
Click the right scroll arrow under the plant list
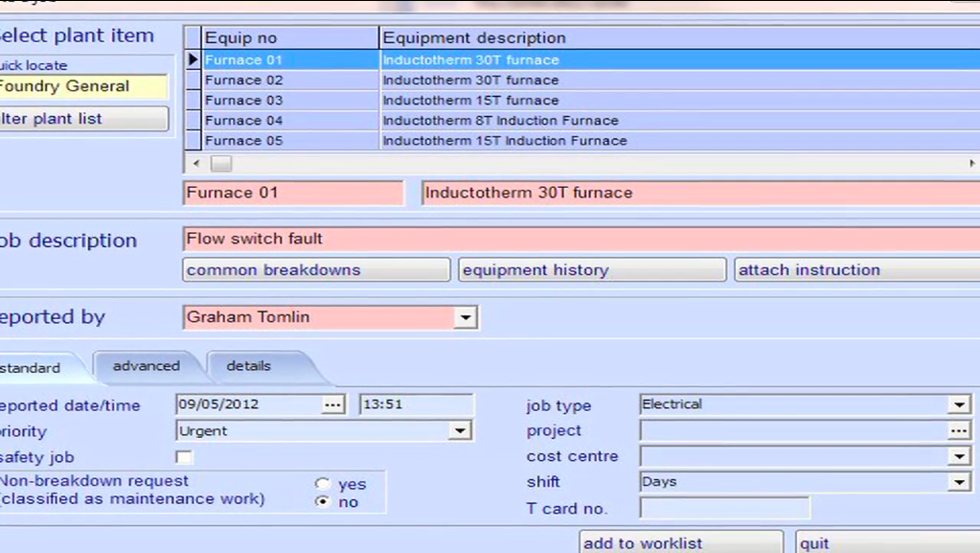(972, 164)
